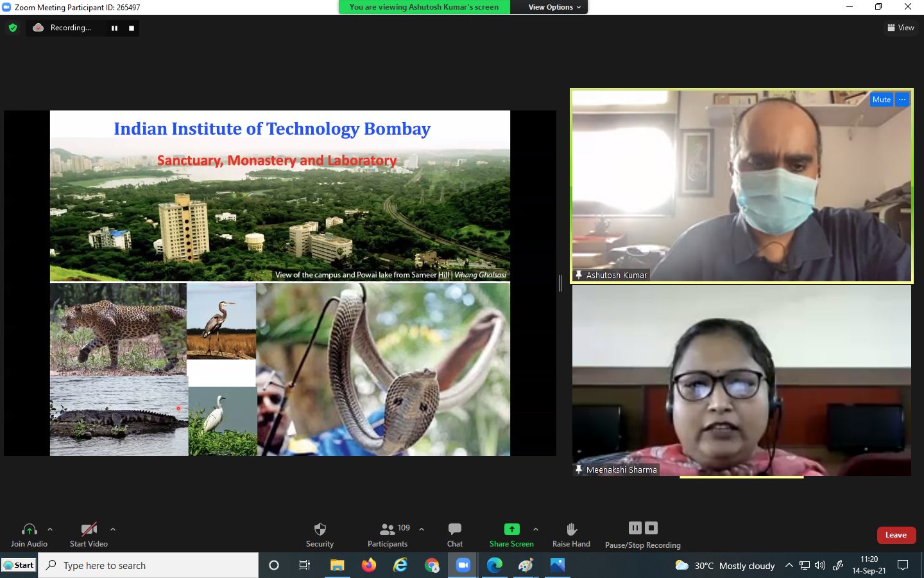
Task: Click the Zoom logo in the title bar
Action: pyautogui.click(x=6, y=7)
